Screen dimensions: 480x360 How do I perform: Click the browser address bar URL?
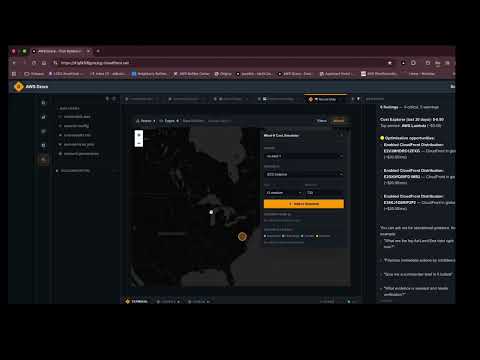pos(95,63)
